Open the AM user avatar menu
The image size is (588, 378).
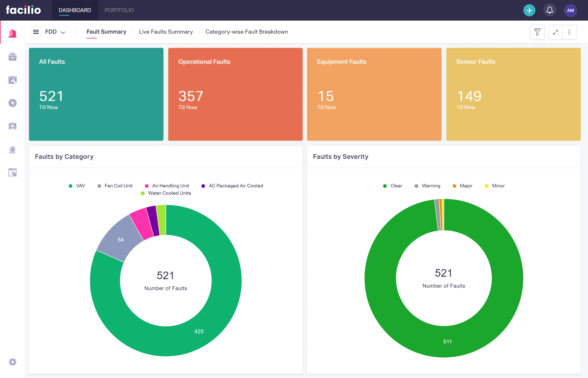[570, 10]
